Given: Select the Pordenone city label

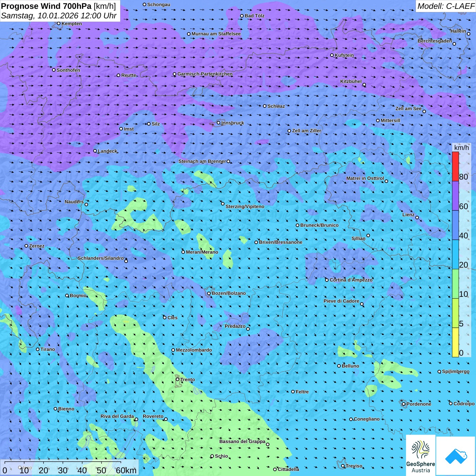Looking at the screenshot, I should point(419,404).
